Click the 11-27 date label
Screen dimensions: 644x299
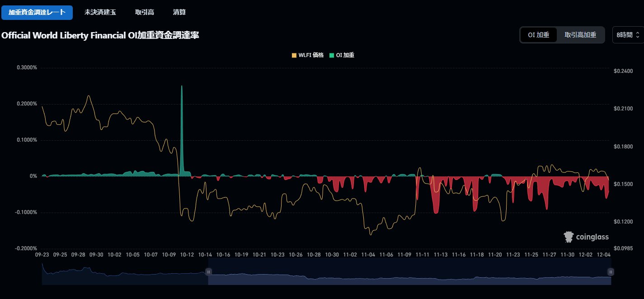pos(549,255)
